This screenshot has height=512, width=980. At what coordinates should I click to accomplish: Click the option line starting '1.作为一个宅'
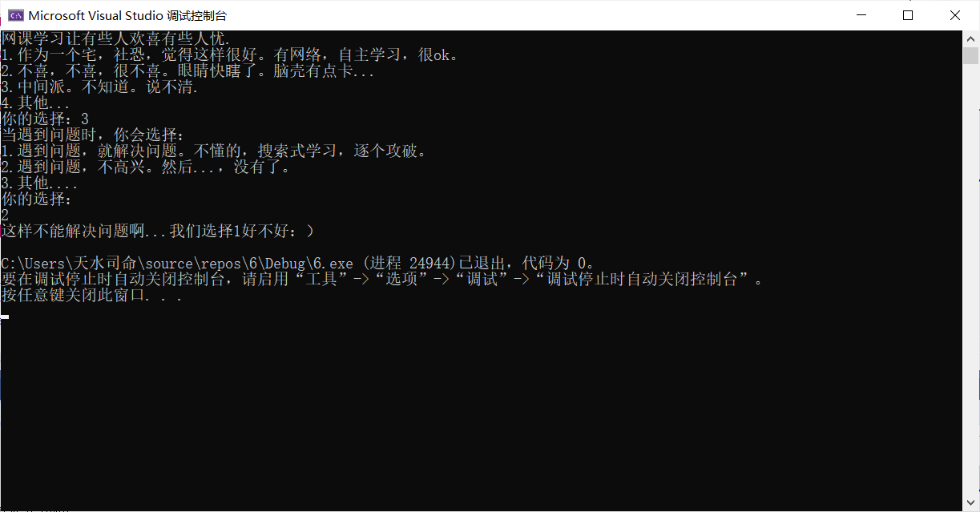(x=230, y=54)
